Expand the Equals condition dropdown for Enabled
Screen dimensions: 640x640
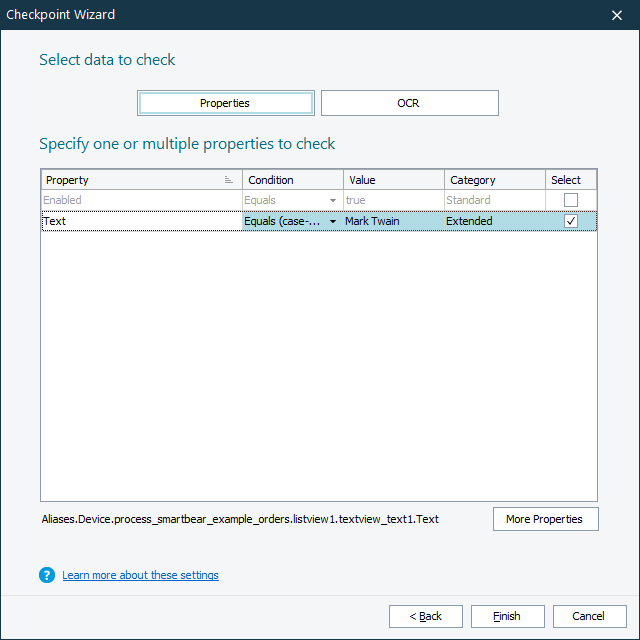[x=333, y=200]
